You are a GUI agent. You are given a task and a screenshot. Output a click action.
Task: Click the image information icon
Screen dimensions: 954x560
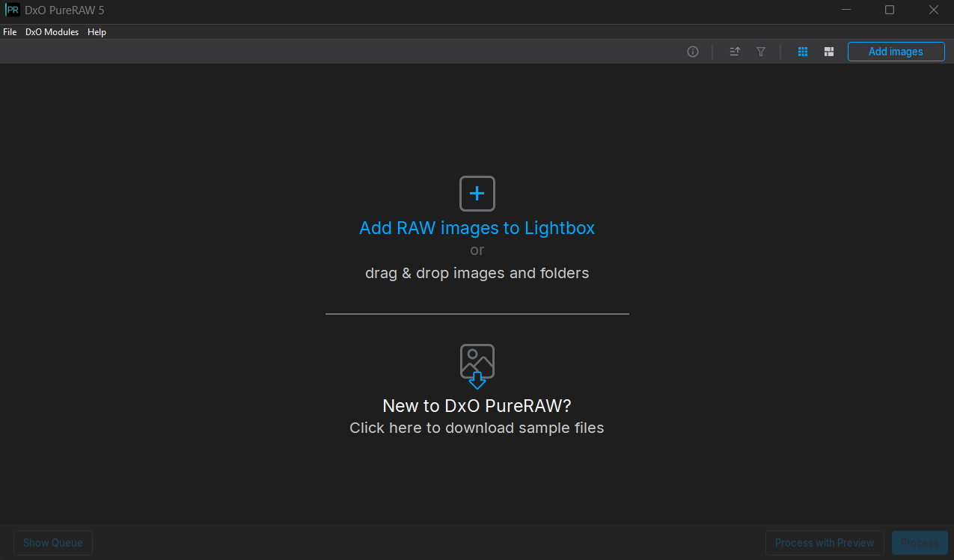(693, 52)
